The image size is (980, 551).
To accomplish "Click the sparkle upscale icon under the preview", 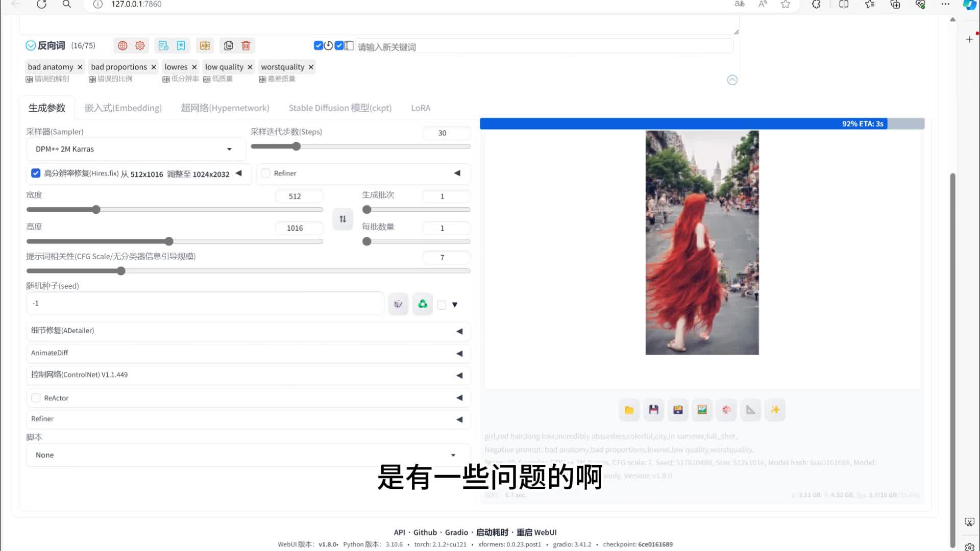I will tap(775, 410).
